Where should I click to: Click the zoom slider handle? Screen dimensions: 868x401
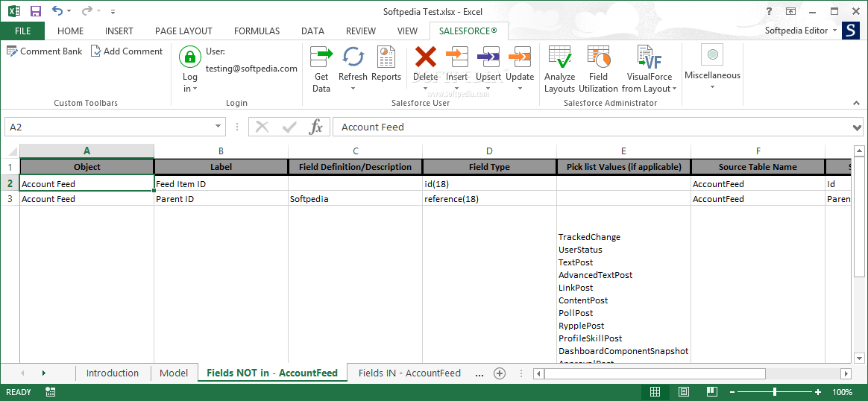(775, 391)
